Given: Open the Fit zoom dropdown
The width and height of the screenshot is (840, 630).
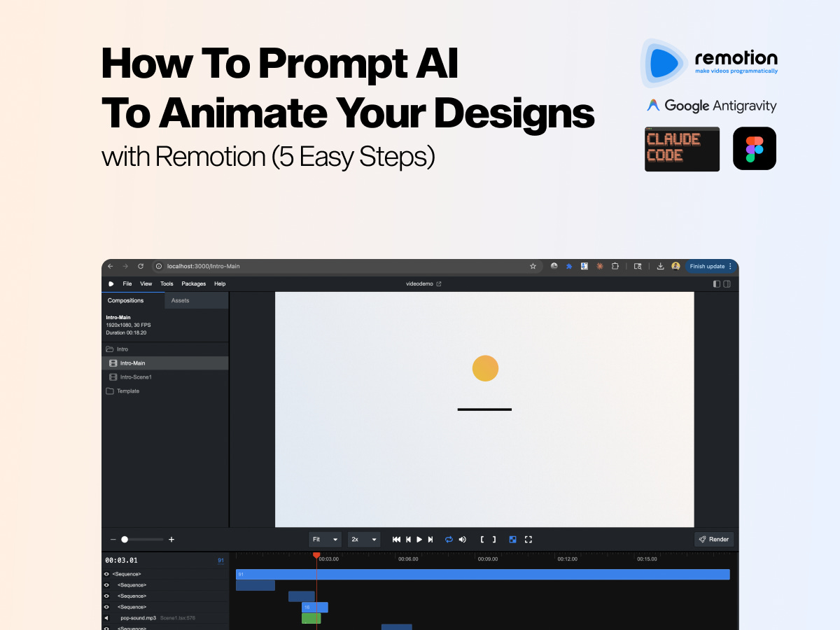Looking at the screenshot, I should tap(324, 539).
